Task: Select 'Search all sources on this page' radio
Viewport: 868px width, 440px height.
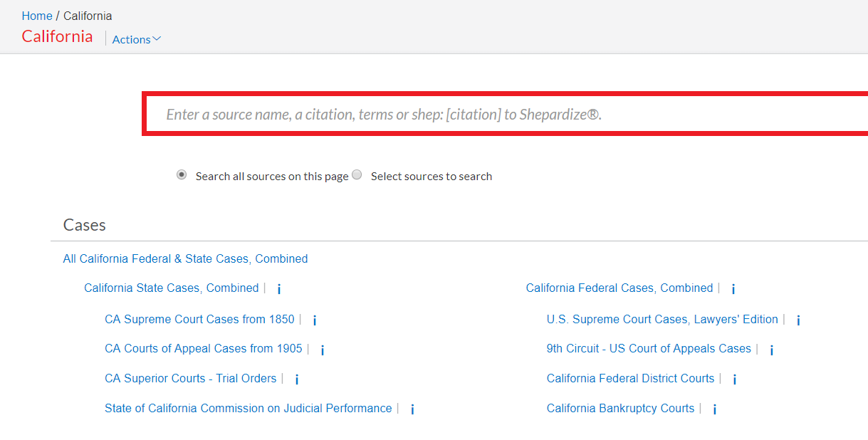Action: pyautogui.click(x=182, y=174)
